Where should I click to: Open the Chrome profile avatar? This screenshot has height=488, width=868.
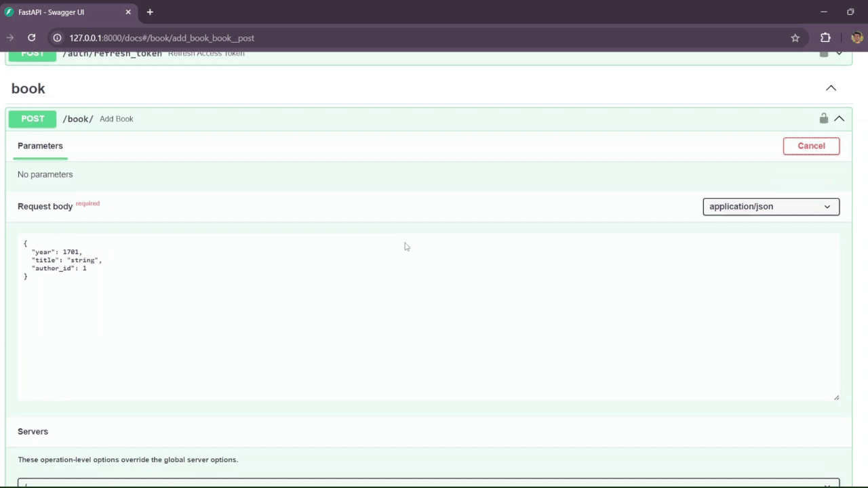pos(856,38)
